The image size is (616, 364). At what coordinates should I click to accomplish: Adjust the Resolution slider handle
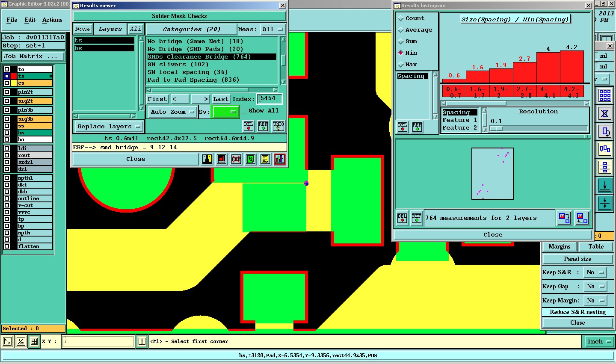coord(496,129)
